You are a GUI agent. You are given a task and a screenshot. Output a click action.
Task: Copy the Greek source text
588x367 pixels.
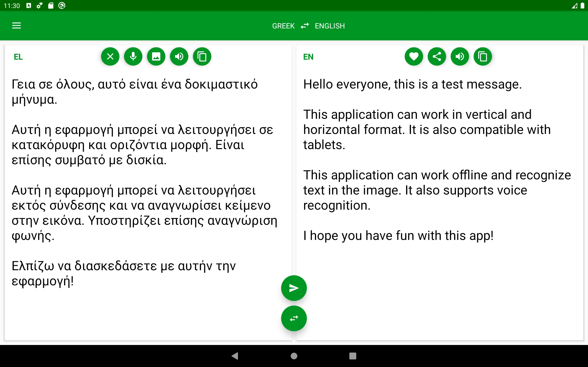click(202, 56)
